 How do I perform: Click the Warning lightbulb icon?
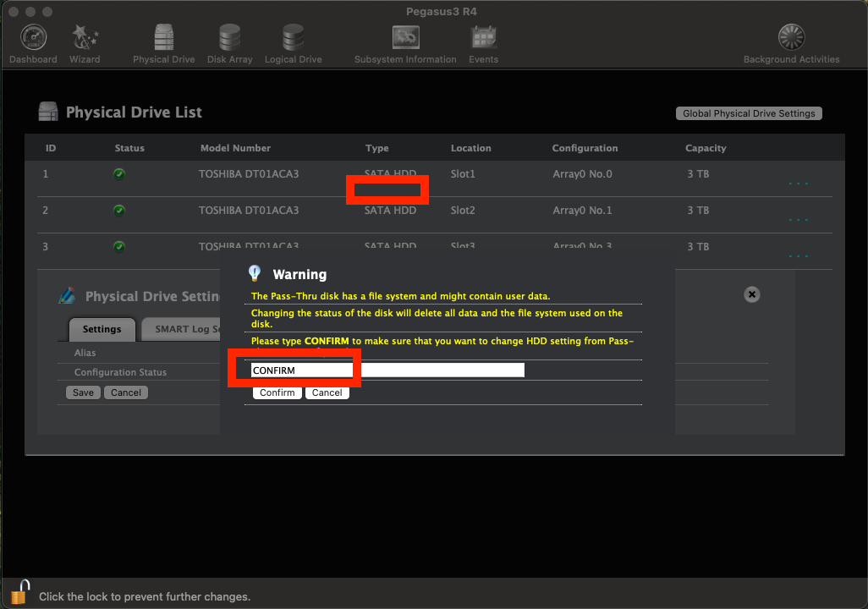click(255, 273)
